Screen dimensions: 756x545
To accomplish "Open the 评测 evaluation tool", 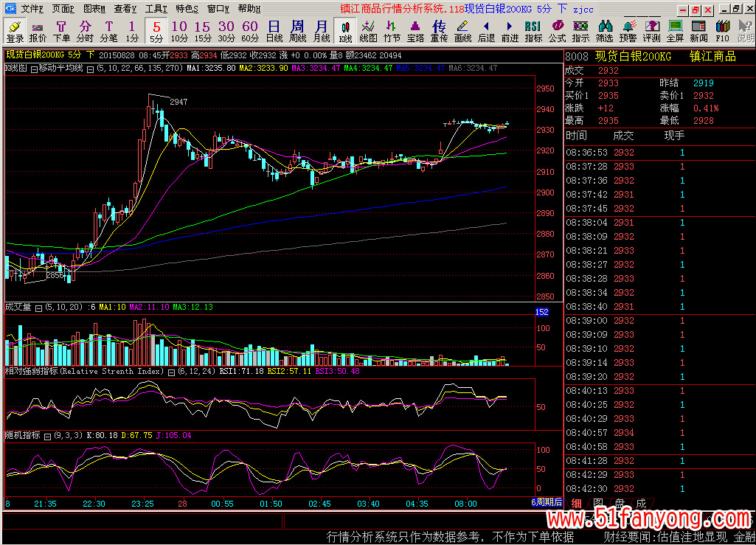I will click(x=652, y=31).
